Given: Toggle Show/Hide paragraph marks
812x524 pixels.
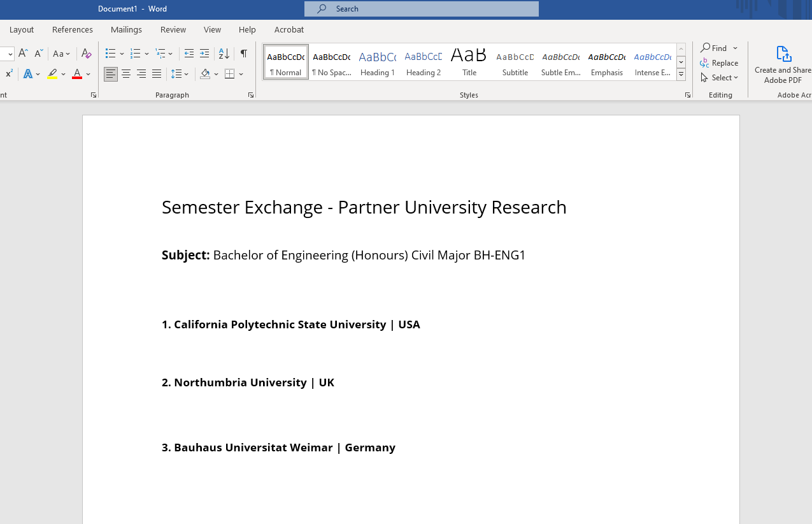Looking at the screenshot, I should click(244, 54).
